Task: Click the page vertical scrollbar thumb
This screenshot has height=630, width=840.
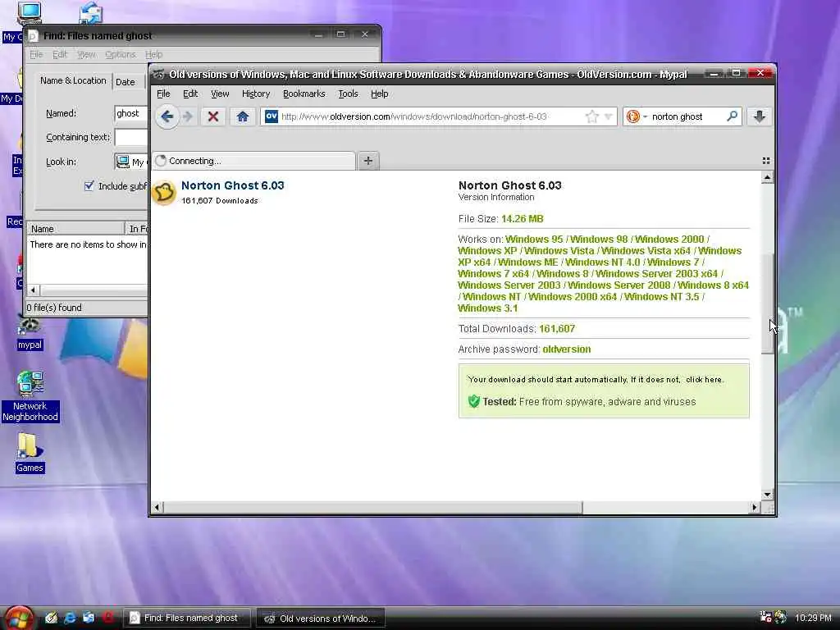Action: (767, 304)
